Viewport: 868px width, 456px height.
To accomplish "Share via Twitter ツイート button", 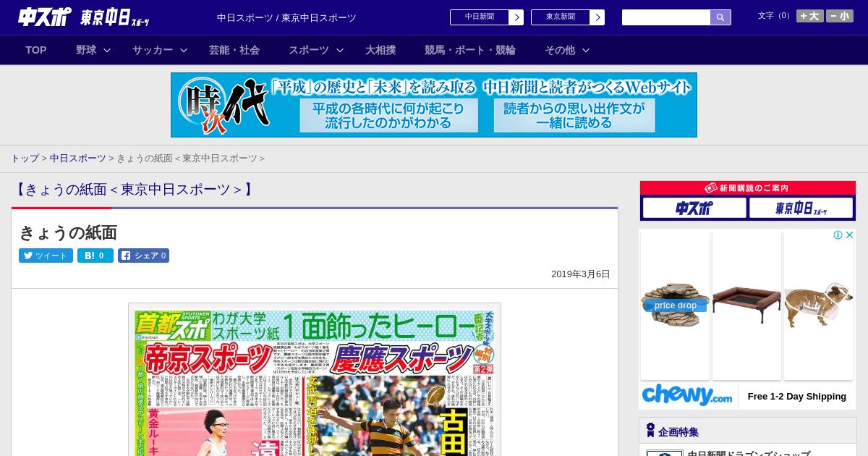I will [x=46, y=256].
